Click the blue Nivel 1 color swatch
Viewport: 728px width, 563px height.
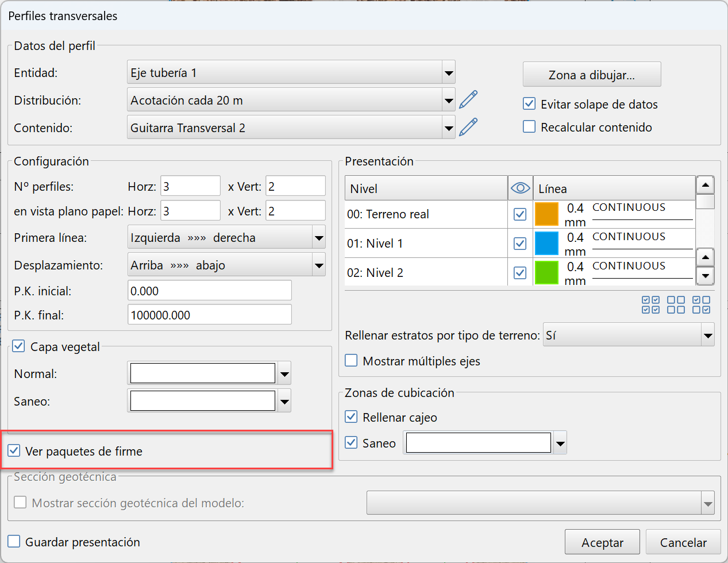pos(546,244)
